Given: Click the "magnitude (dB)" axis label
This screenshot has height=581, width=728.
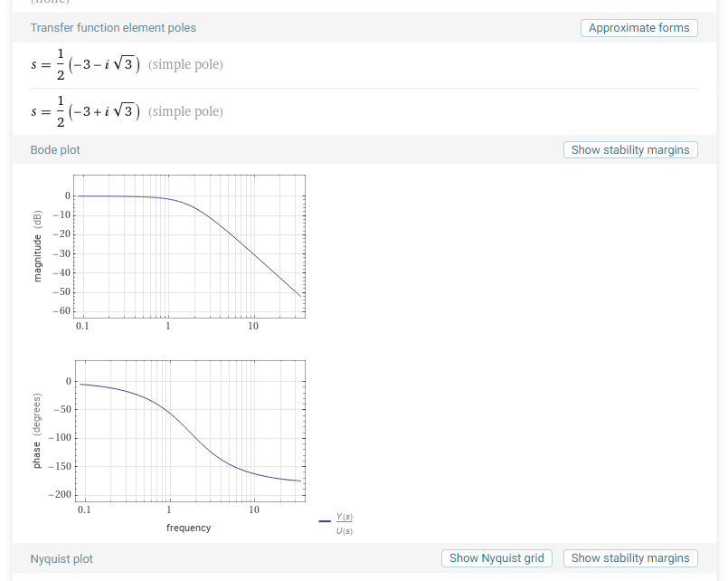Looking at the screenshot, I should pyautogui.click(x=38, y=245).
